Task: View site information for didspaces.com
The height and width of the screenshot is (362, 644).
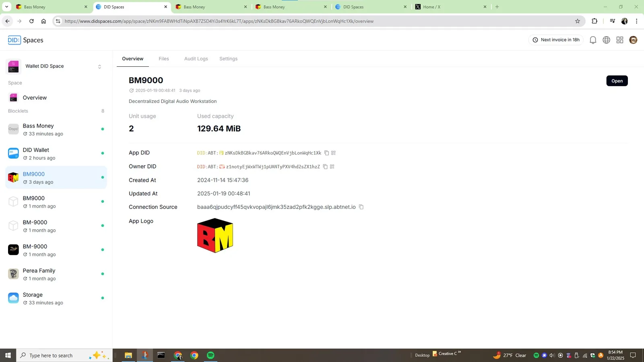Action: tap(58, 21)
